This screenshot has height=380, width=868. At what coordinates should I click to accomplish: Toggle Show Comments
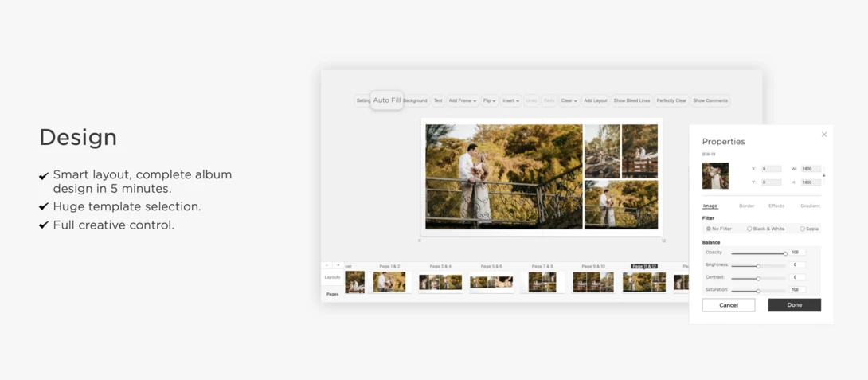coord(710,101)
